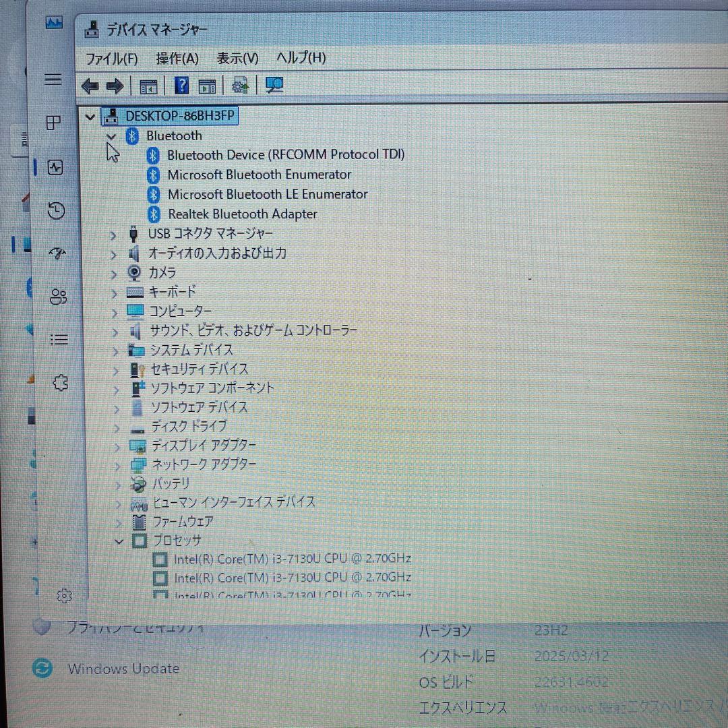Open the 表示(V) menu
The height and width of the screenshot is (728, 728).
237,59
